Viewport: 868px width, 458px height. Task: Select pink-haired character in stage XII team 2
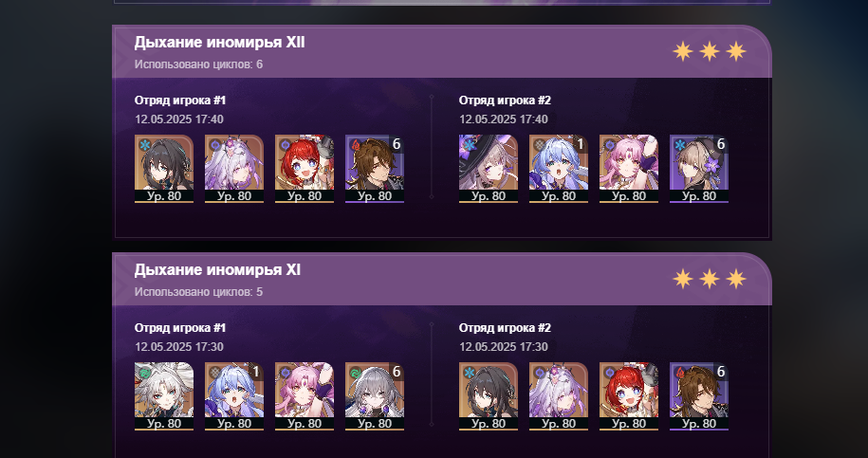[x=629, y=169]
